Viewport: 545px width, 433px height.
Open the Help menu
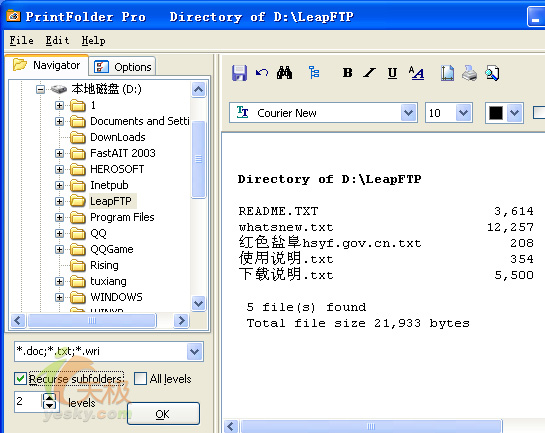(93, 41)
